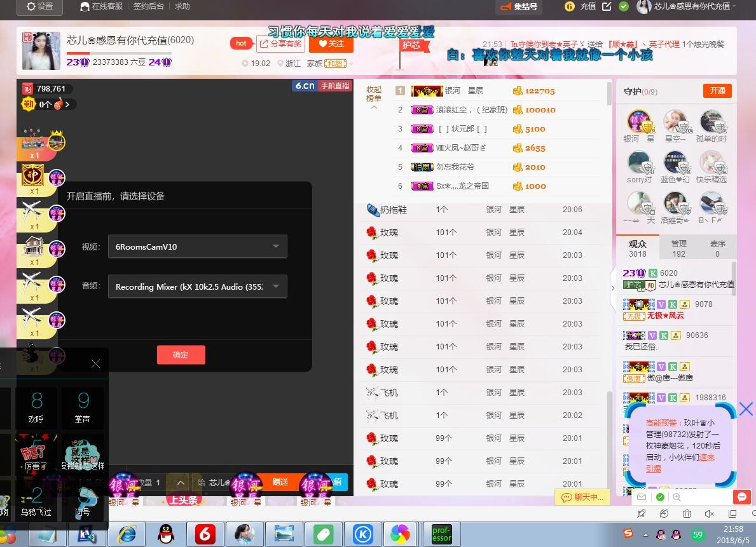756x547 pixels.
Task: Open the red 6 app taskbar icon
Action: [x=205, y=534]
